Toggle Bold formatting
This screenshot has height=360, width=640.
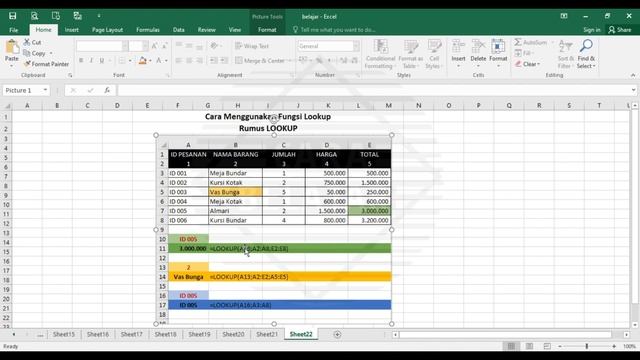click(x=81, y=60)
